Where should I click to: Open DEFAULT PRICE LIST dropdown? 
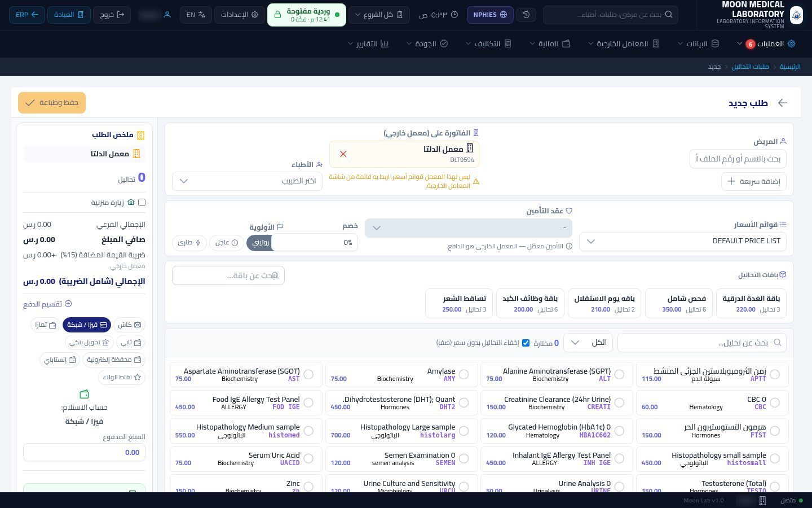[682, 241]
